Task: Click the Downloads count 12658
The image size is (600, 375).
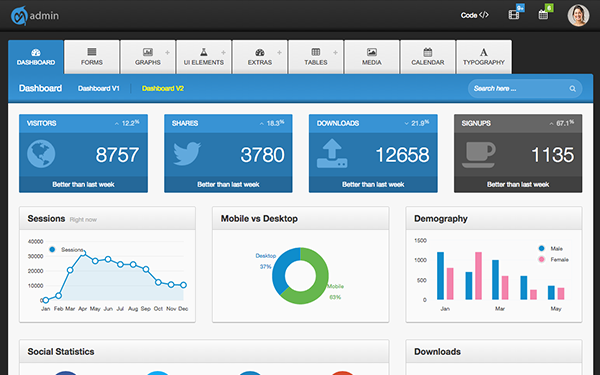Action: click(402, 155)
